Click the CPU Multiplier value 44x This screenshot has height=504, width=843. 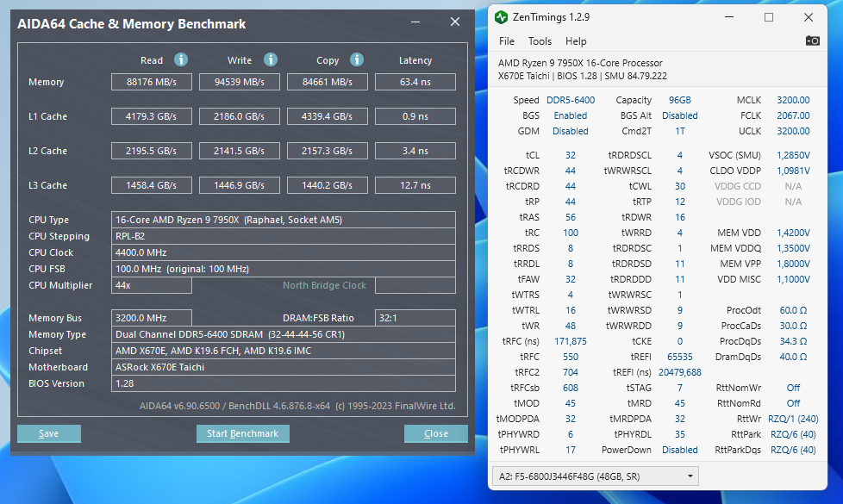[152, 285]
